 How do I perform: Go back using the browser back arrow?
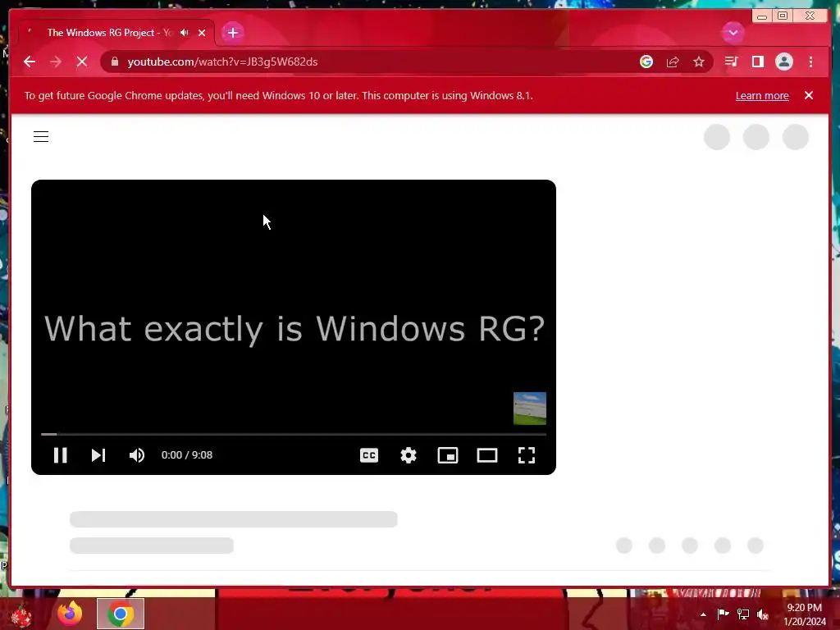pyautogui.click(x=30, y=62)
